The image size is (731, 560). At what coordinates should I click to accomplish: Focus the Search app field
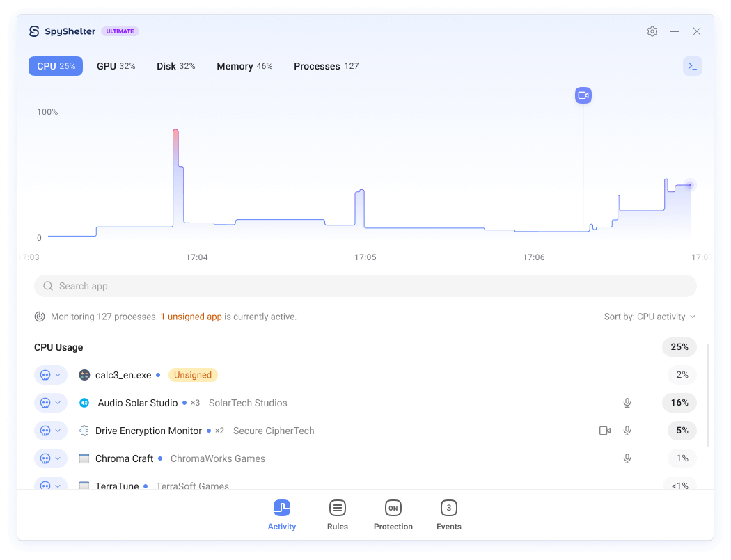[x=365, y=286]
